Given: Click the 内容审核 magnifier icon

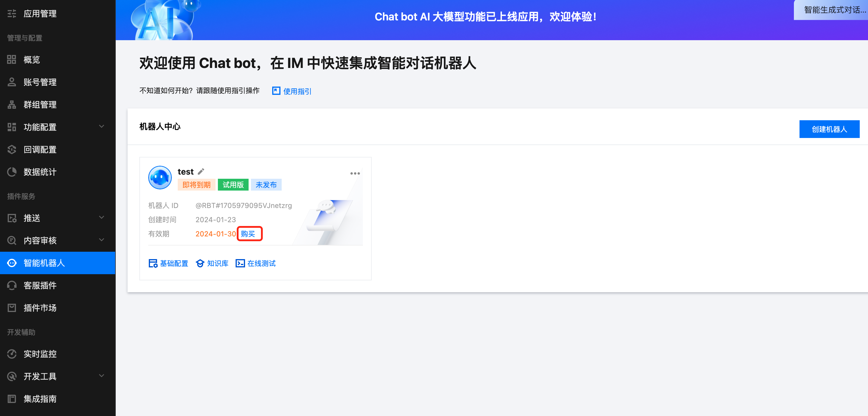Looking at the screenshot, I should 12,240.
